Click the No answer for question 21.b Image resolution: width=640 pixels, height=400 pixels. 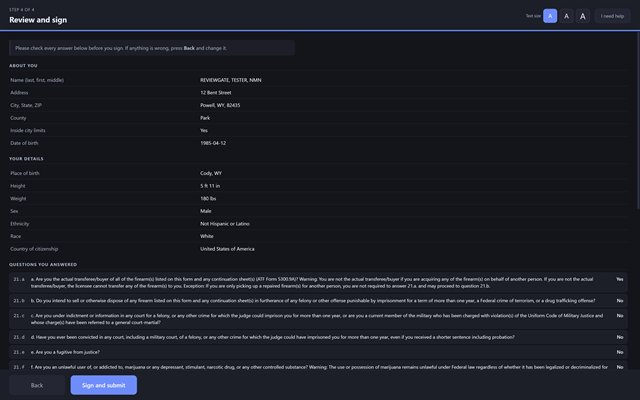pos(620,301)
